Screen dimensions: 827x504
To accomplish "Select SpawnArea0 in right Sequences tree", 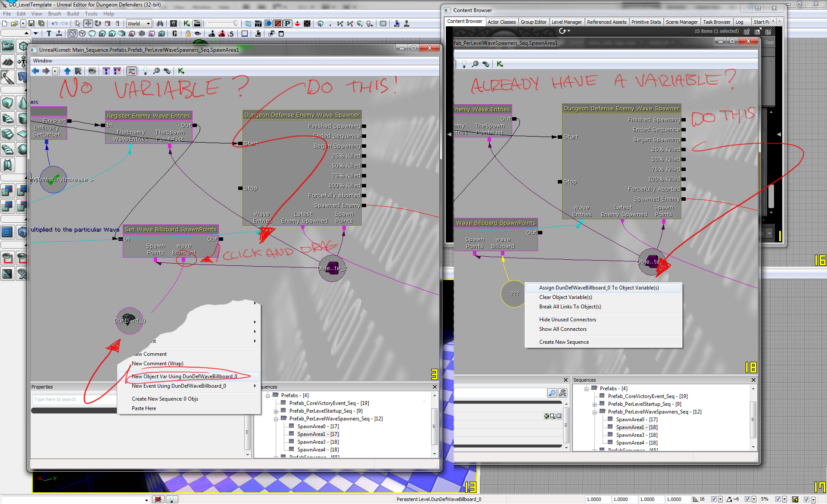I will (637, 420).
